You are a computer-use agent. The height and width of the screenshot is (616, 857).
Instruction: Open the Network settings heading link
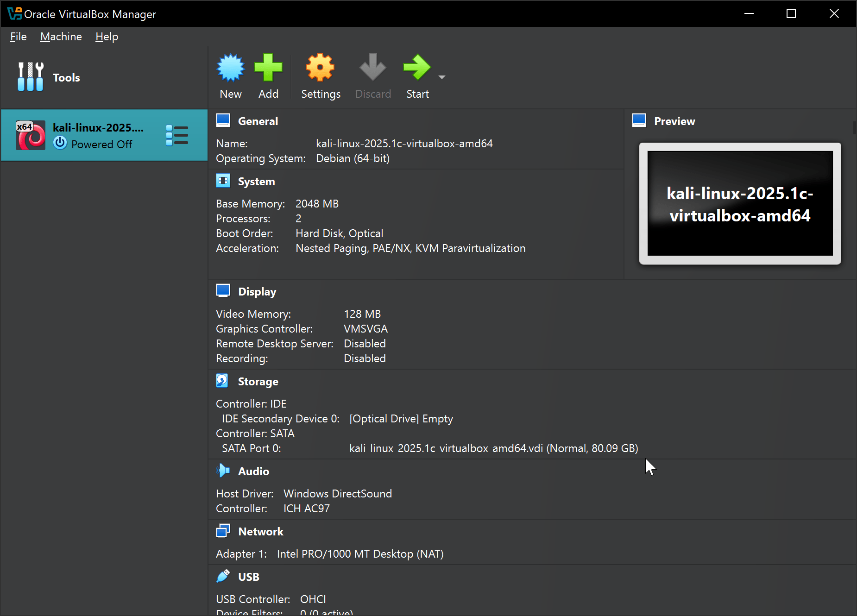pos(261,532)
